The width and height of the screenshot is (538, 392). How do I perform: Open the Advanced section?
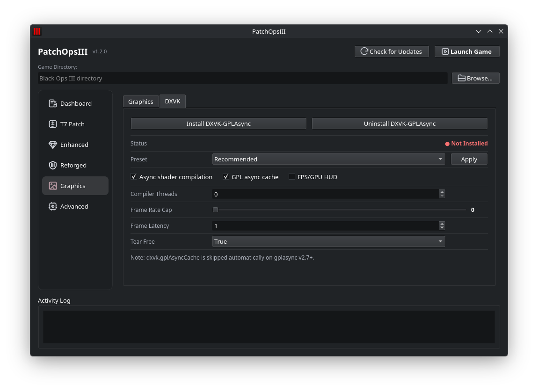pyautogui.click(x=75, y=206)
